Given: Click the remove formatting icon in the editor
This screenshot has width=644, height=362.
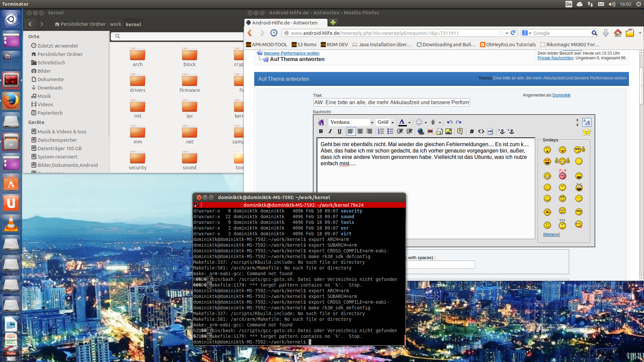Looking at the screenshot, I should pyautogui.click(x=321, y=122).
